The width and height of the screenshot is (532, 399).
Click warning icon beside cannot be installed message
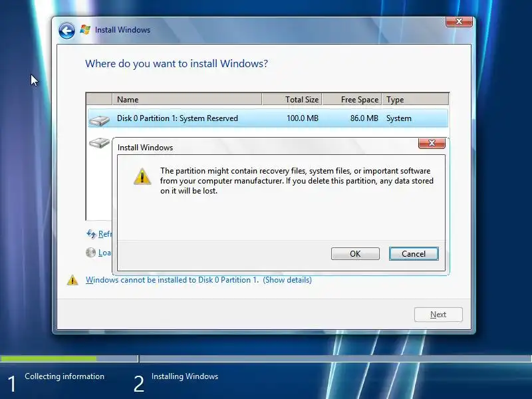(72, 280)
